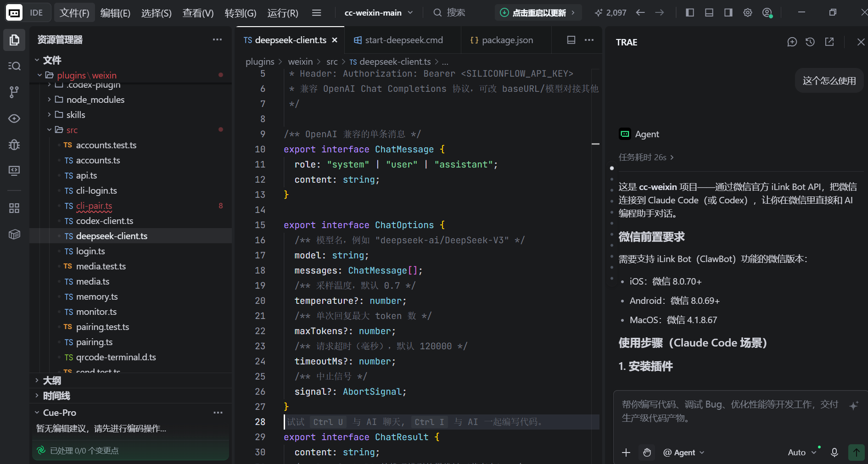
Task: Click the TRAE logo icon at top left
Action: (x=14, y=13)
